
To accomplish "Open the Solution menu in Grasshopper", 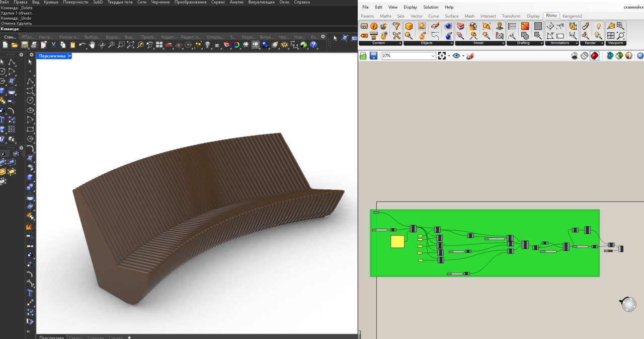I will [431, 7].
